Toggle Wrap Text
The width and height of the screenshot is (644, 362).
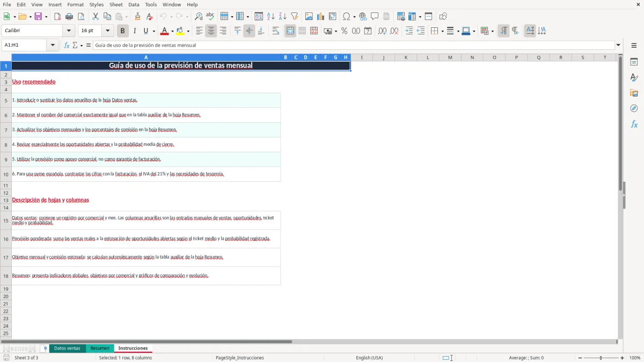pos(275,31)
